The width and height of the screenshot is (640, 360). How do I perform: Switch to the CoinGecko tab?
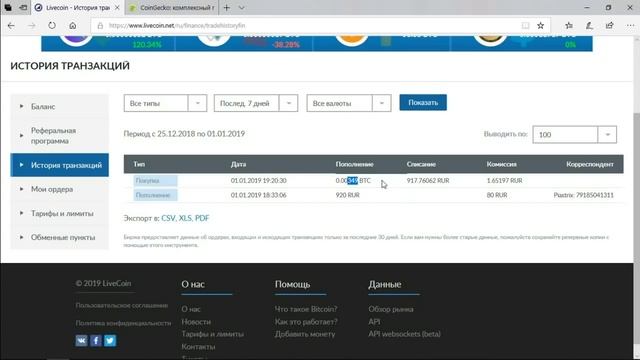[171, 7]
